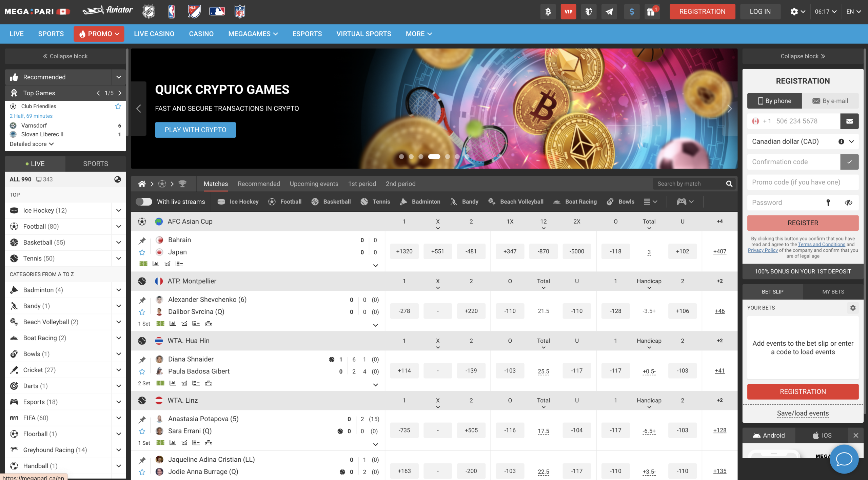Click the PLAY WITH CRYPTO button
868x480 pixels.
(x=195, y=130)
